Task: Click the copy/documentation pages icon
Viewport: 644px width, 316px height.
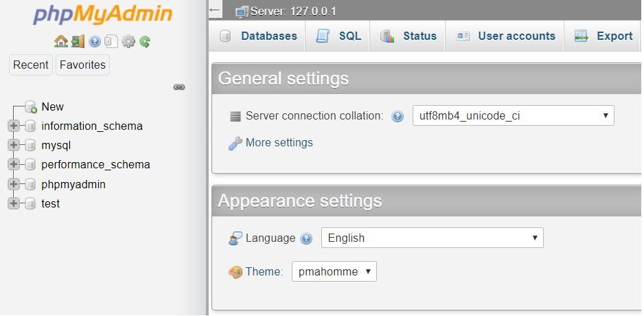Action: click(111, 41)
